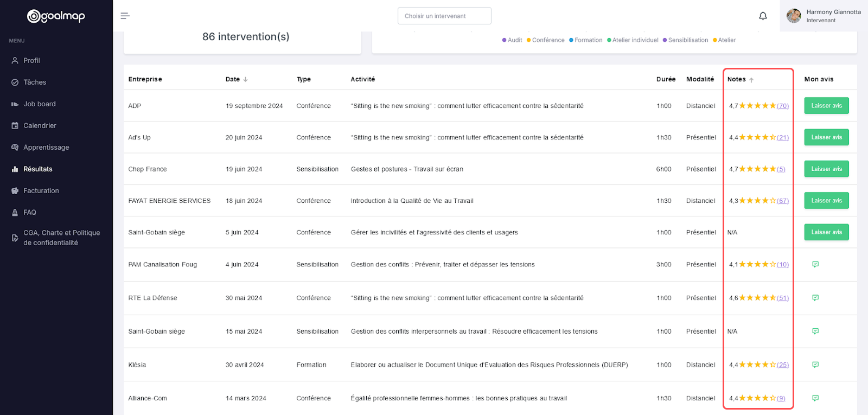The image size is (868, 415).
Task: Open the (70) reviews link for ADP
Action: (783, 106)
